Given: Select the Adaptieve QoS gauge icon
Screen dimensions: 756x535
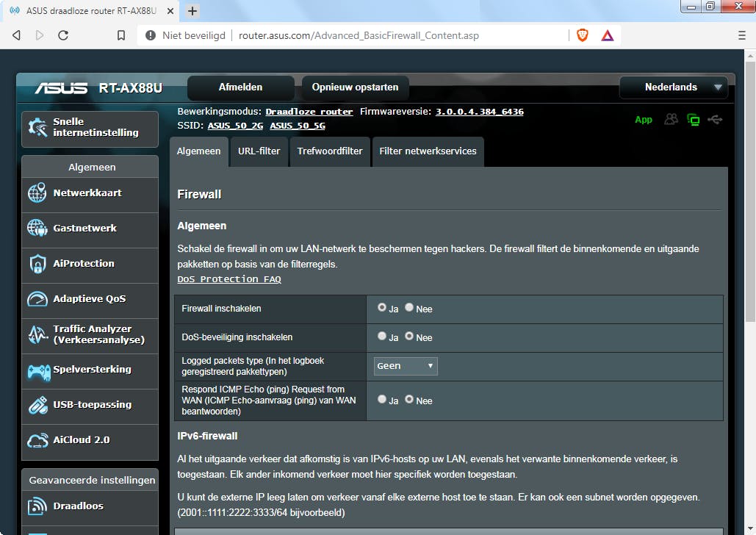Looking at the screenshot, I should tap(37, 299).
